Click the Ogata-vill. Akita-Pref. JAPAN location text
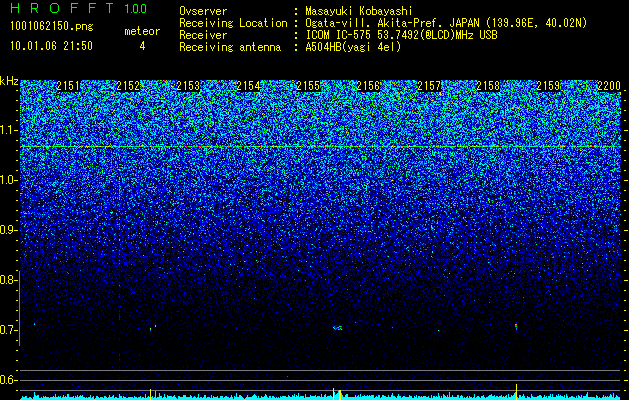Image resolution: width=629 pixels, height=400 pixels. click(446, 23)
